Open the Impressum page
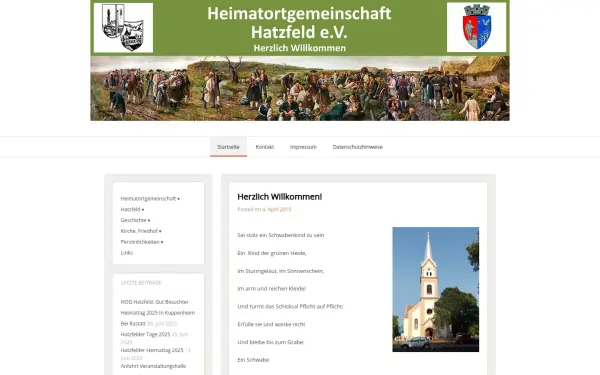 (303, 147)
